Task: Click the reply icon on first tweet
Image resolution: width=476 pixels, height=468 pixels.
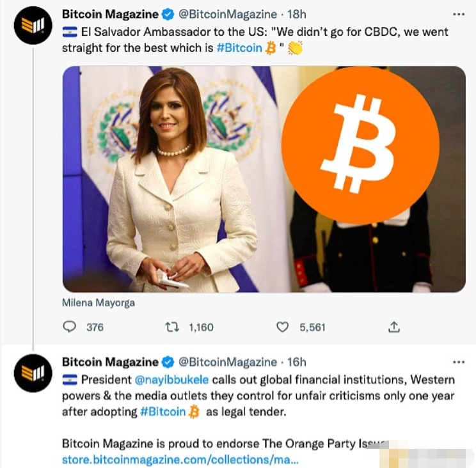Action: point(69,327)
